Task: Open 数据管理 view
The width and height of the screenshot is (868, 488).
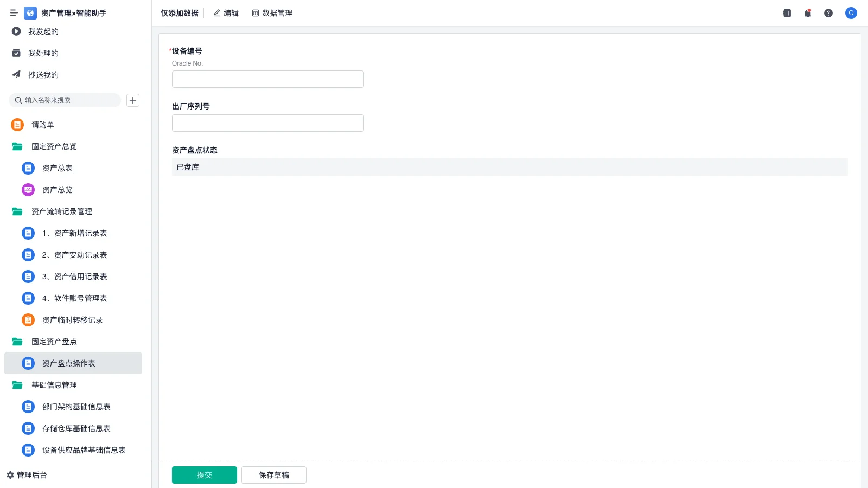Action: point(272,13)
